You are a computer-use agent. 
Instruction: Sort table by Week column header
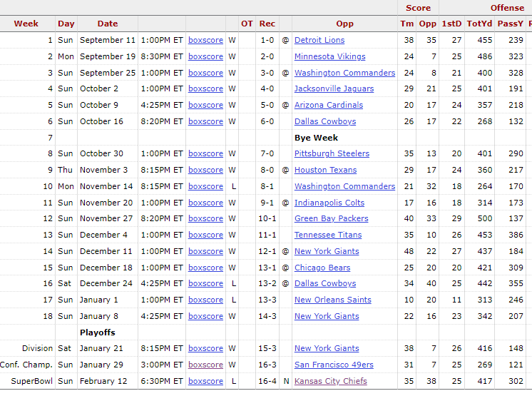pyautogui.click(x=26, y=24)
